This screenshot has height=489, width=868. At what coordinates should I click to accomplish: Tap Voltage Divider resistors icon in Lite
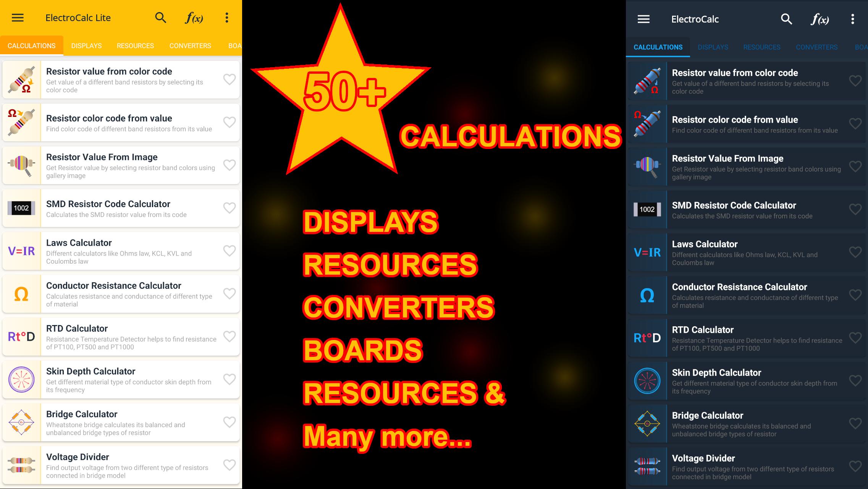(21, 465)
